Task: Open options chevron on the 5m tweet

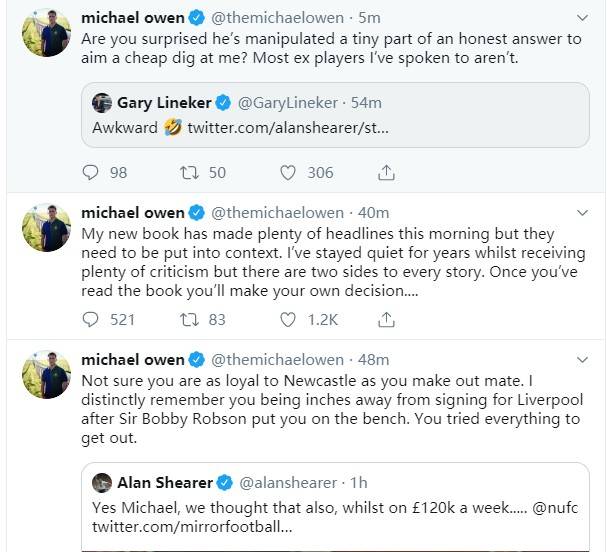Action: coord(584,18)
